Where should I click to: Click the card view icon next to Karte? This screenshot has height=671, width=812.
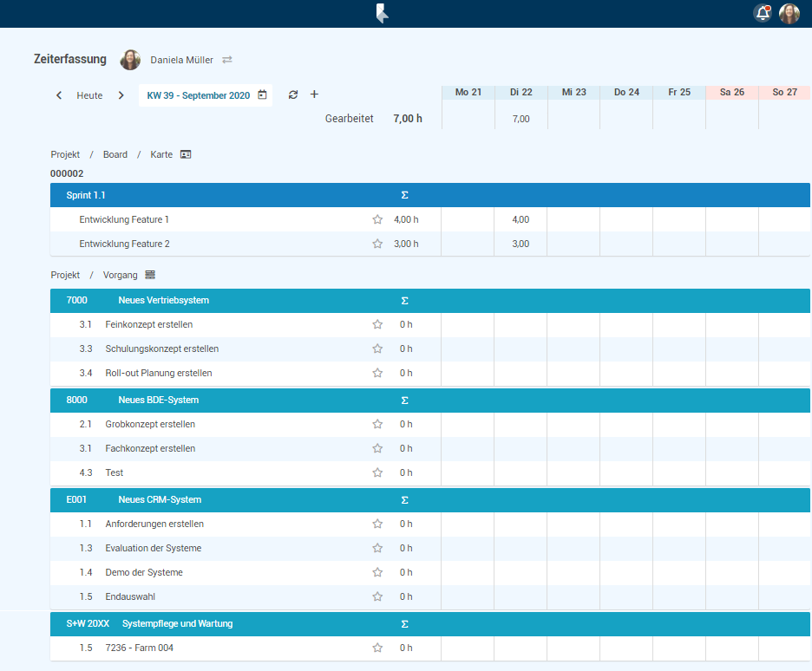point(186,154)
